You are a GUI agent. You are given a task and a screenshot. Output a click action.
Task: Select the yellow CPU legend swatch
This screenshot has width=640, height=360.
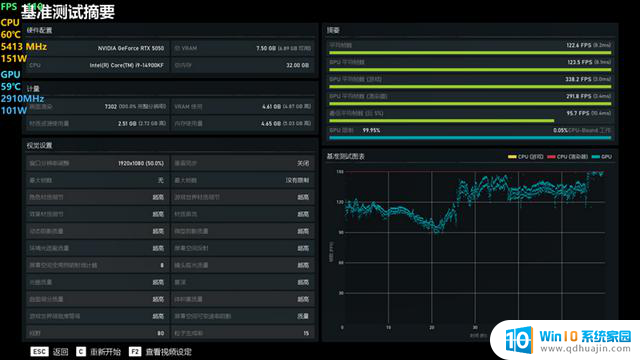pos(512,157)
